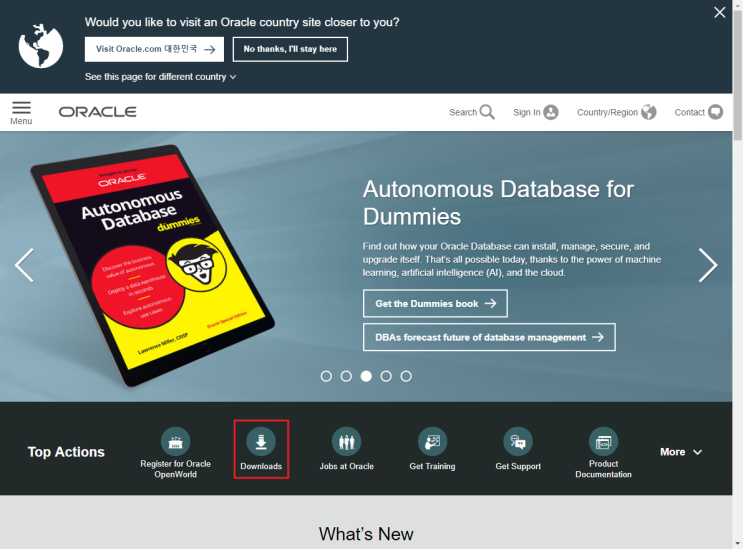Expand See this page for different country
This screenshot has height=549, width=743.
tap(160, 77)
